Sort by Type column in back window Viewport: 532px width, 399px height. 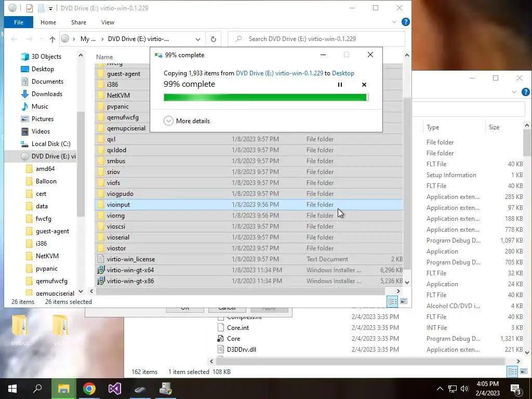coord(433,127)
